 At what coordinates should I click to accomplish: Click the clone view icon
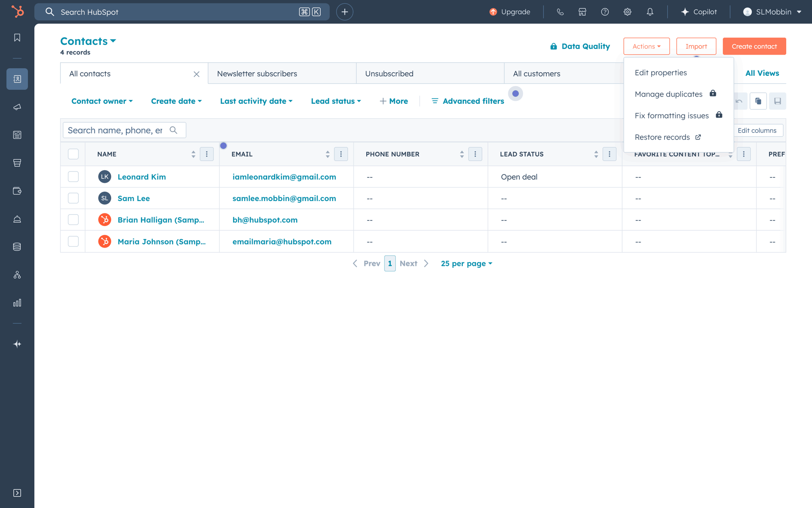click(x=758, y=101)
